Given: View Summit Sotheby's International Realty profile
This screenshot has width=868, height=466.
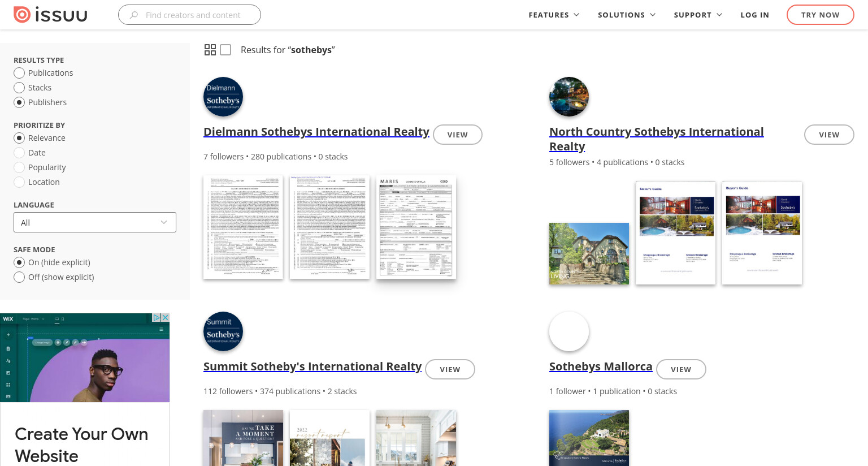Looking at the screenshot, I should pyautogui.click(x=450, y=369).
